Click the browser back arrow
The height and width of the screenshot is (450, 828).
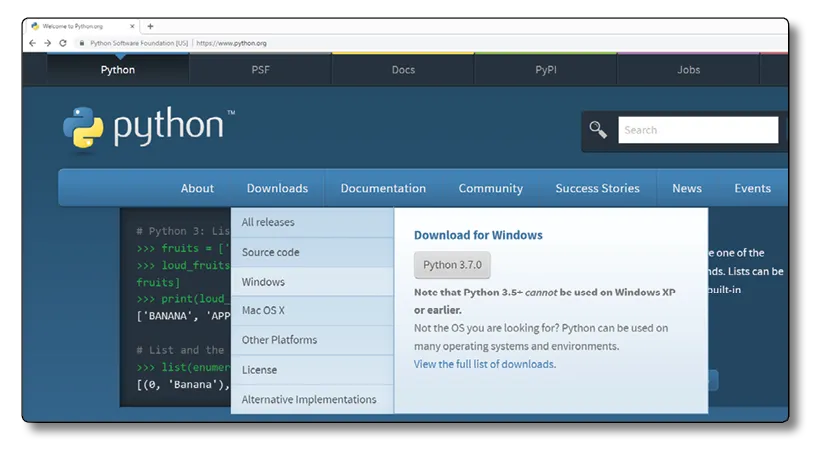coord(33,43)
